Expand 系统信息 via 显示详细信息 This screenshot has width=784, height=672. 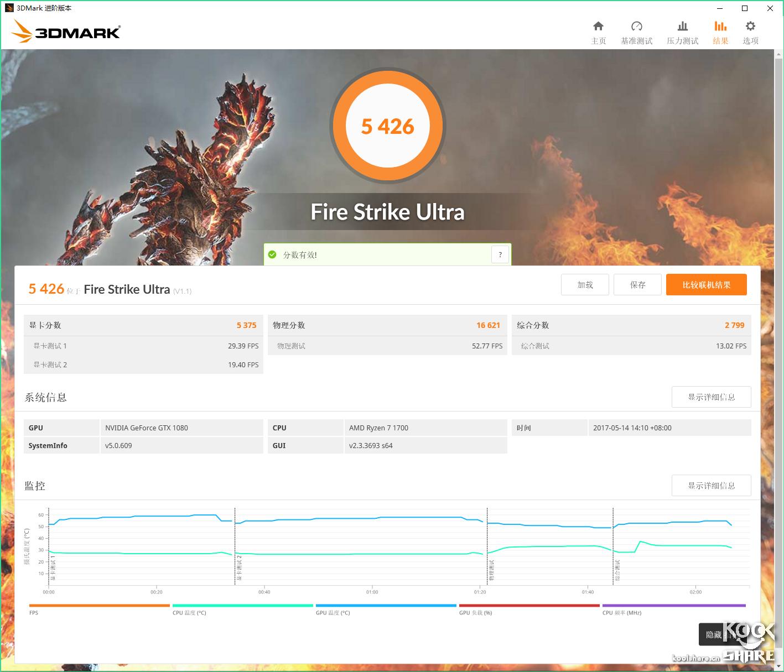(x=711, y=397)
